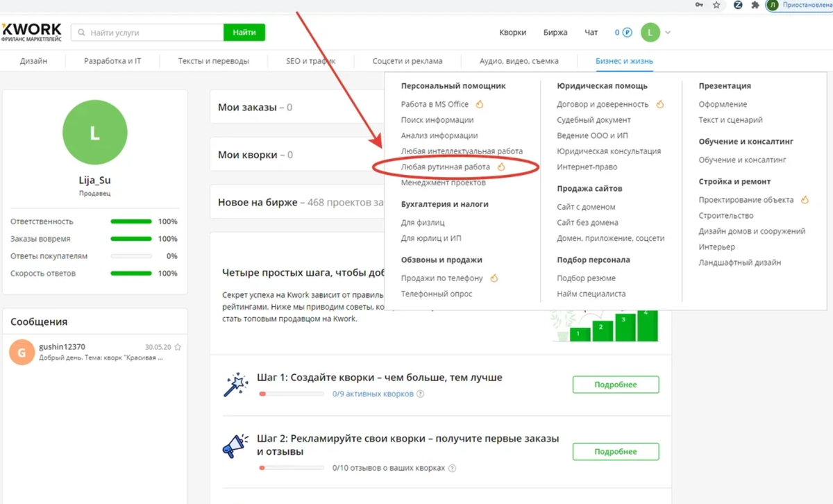Click the Z extension icon in Chrome toolbar
This screenshot has width=833, height=504.
click(x=737, y=5)
